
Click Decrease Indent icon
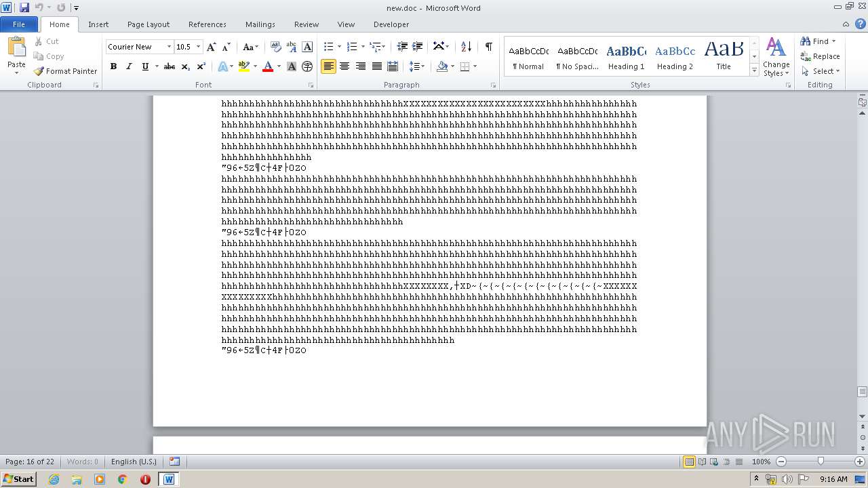coord(402,47)
